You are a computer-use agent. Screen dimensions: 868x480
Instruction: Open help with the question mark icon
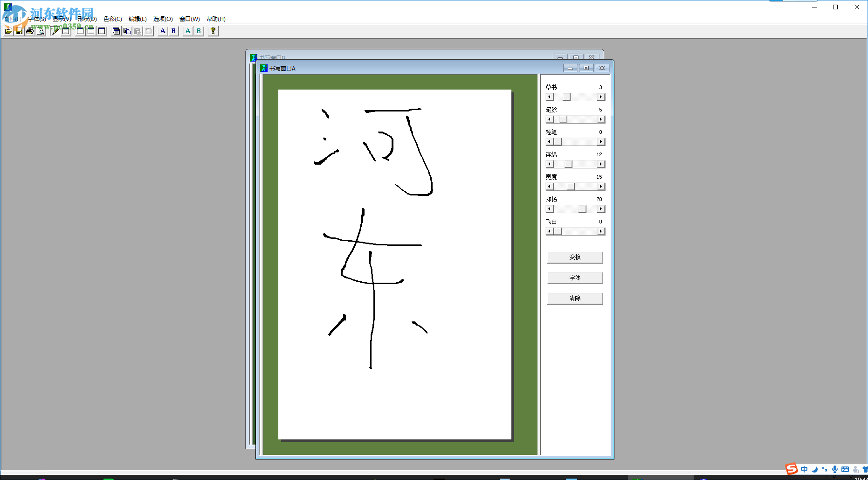pyautogui.click(x=213, y=31)
